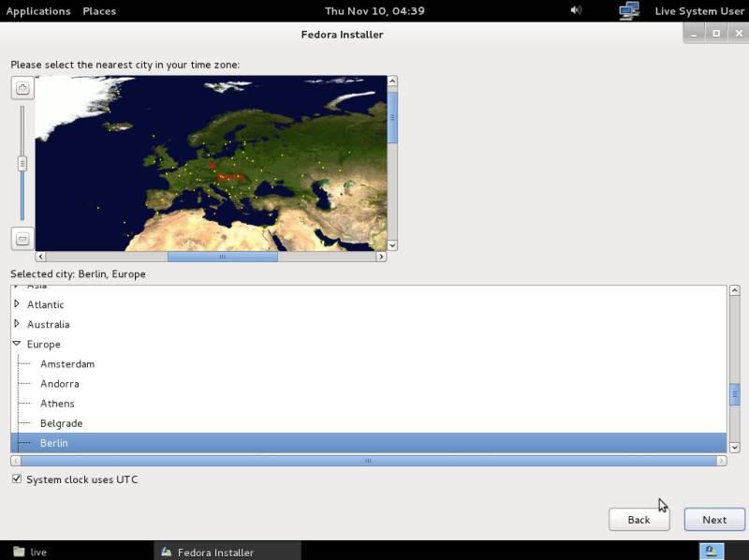The width and height of the screenshot is (749, 560).
Task: Open the network connections icon in the top panel
Action: (x=629, y=10)
